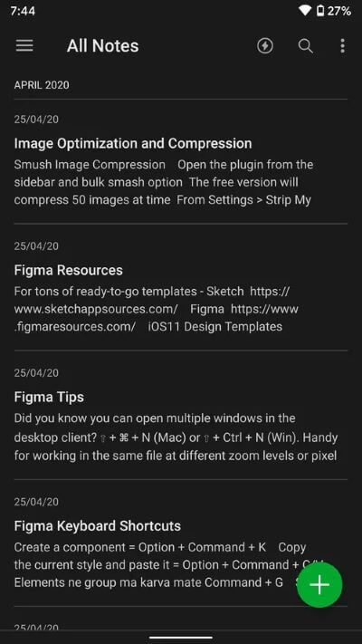362x644 pixels.
Task: Tap sketchappsources.com link text in preview
Action: pos(96,309)
